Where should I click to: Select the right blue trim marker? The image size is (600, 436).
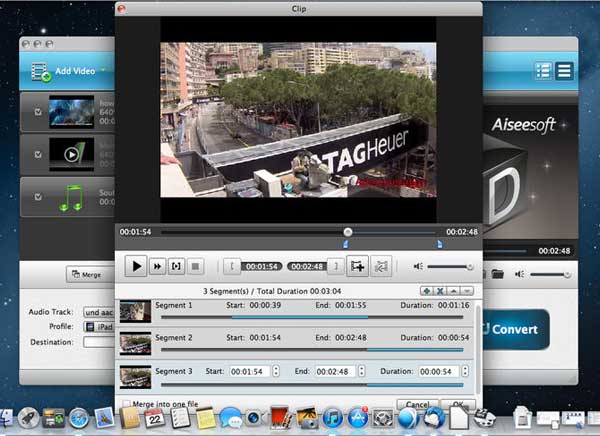pos(440,244)
